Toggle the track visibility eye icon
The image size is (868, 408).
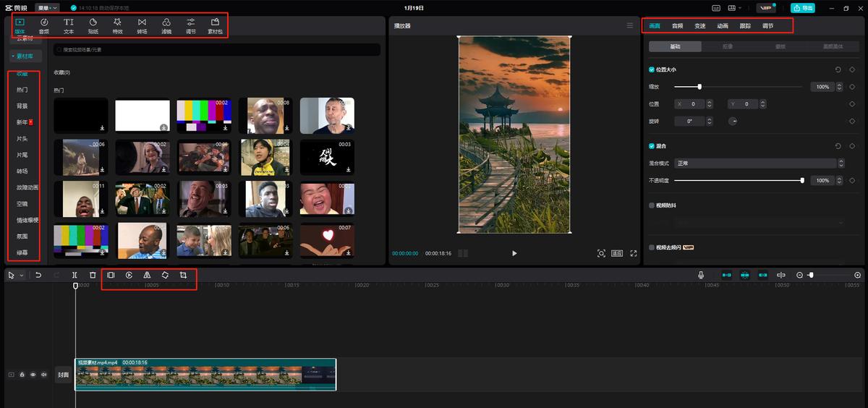(x=33, y=375)
